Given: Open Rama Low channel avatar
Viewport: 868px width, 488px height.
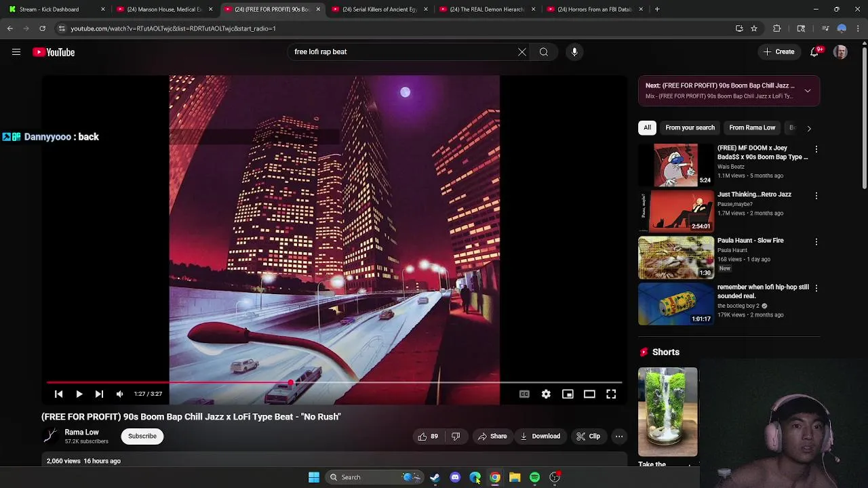Looking at the screenshot, I should pos(51,436).
